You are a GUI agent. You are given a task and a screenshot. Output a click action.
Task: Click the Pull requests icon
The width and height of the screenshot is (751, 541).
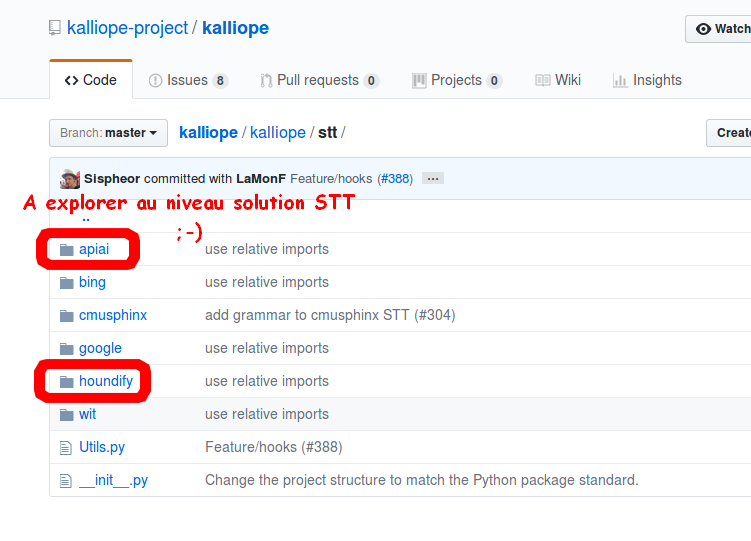point(266,80)
